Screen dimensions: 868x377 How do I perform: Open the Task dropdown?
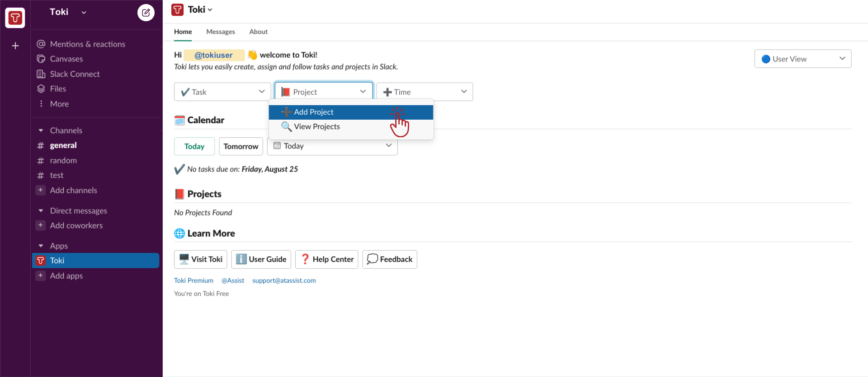[x=222, y=92]
